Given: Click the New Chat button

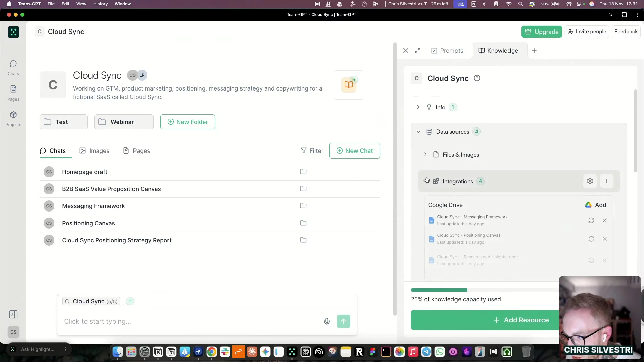Looking at the screenshot, I should pyautogui.click(x=355, y=151).
